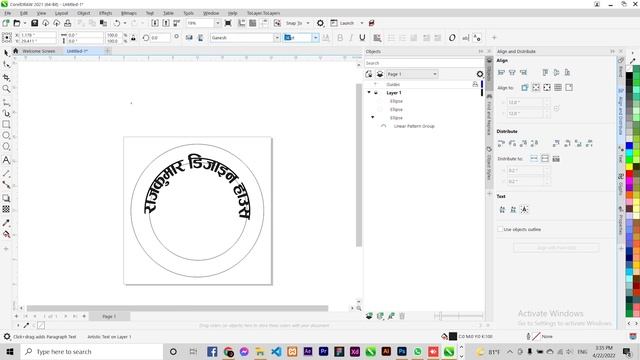Select the Eyedropper tool
This screenshot has width=640, height=360.
pyautogui.click(x=6, y=223)
